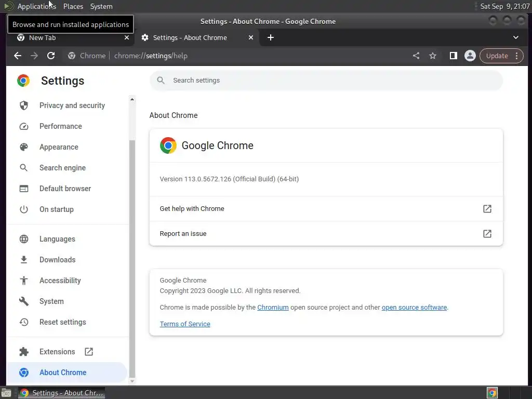Toggle the side panel icon
Screen dimensions: 532x399
click(453, 56)
